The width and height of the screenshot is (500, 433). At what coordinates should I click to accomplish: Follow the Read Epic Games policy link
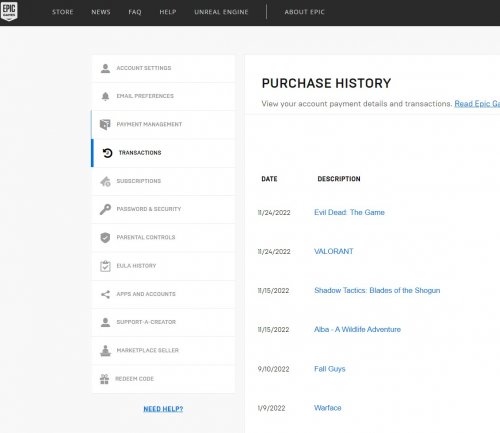coord(477,104)
